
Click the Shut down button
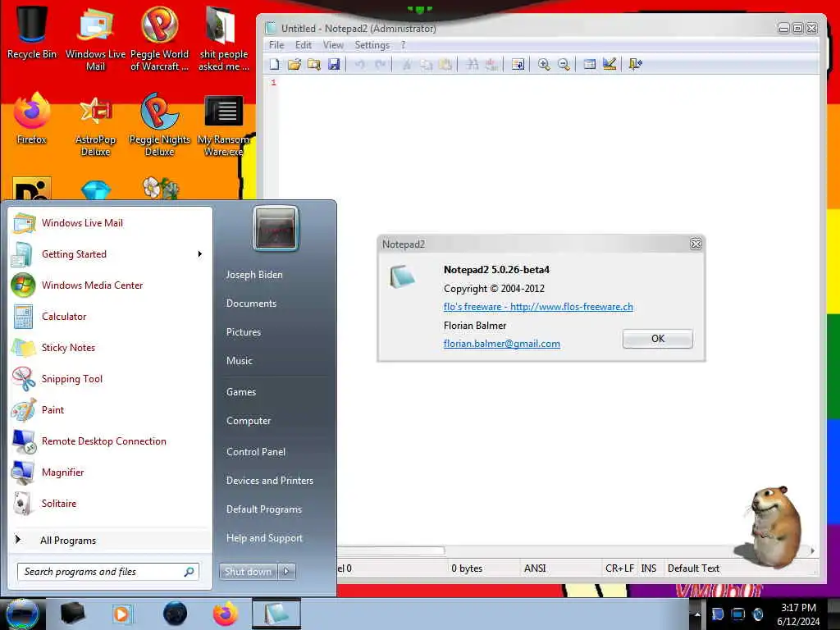[x=248, y=572]
